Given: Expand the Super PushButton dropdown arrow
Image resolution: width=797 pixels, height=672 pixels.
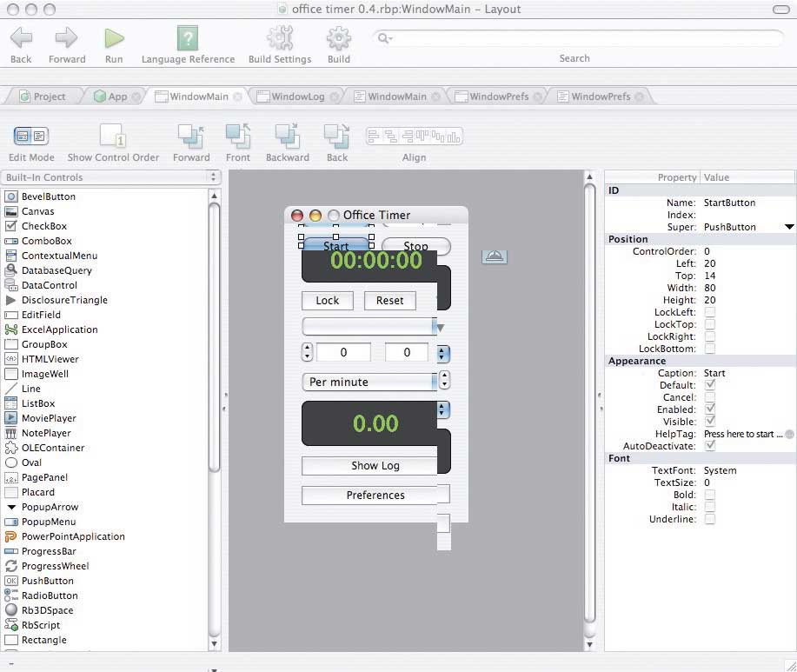Looking at the screenshot, I should coord(789,227).
